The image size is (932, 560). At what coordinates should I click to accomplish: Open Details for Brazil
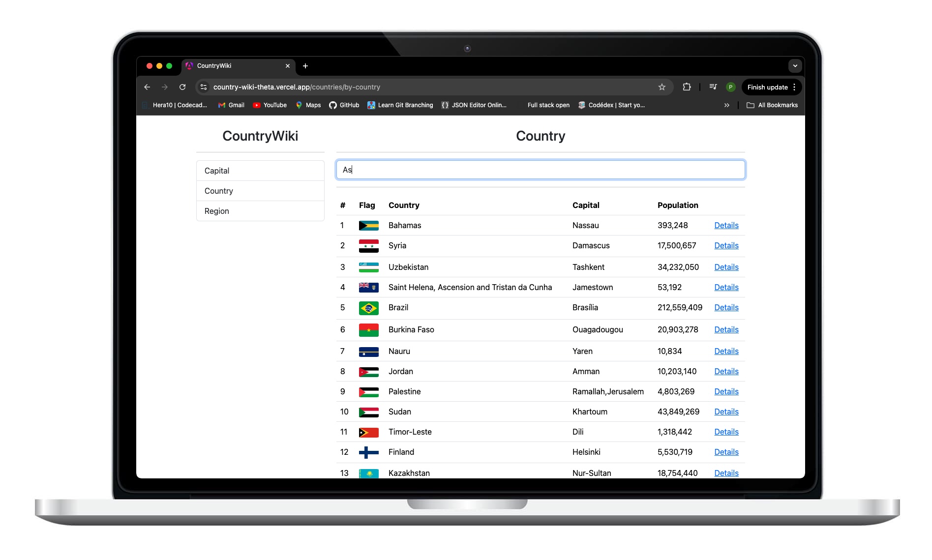(726, 307)
